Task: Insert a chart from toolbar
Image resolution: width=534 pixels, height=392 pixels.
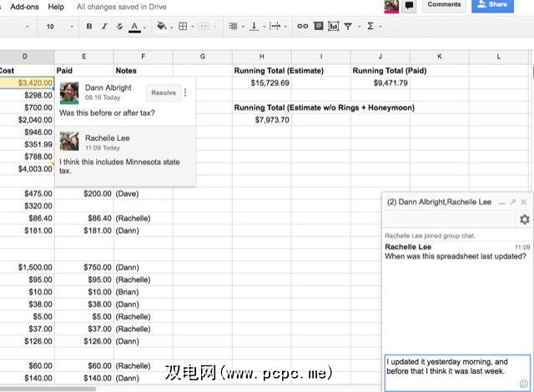Action: tap(334, 26)
